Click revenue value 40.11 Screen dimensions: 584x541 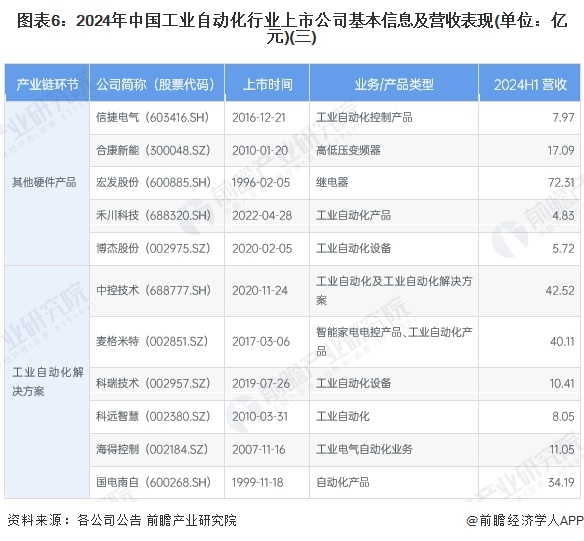pyautogui.click(x=562, y=341)
